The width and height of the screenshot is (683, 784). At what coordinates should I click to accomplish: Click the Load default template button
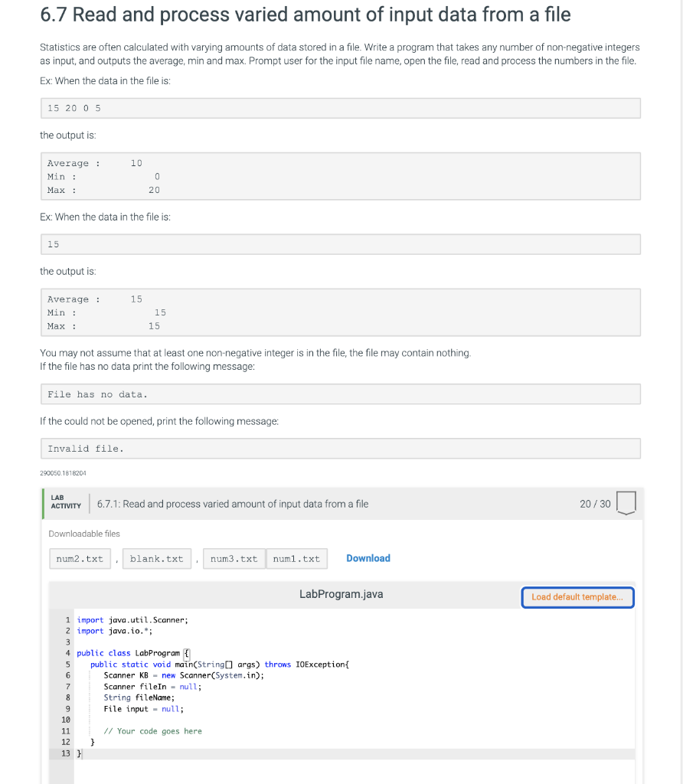(577, 597)
